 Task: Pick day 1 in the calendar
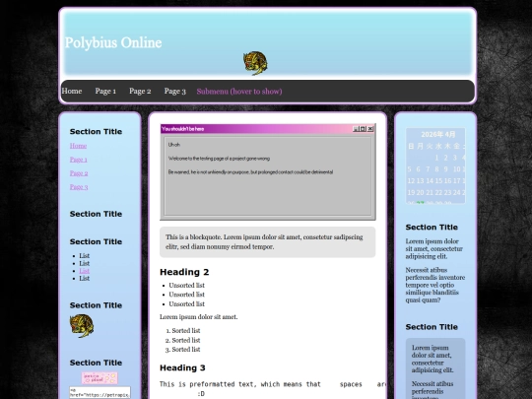click(437, 158)
